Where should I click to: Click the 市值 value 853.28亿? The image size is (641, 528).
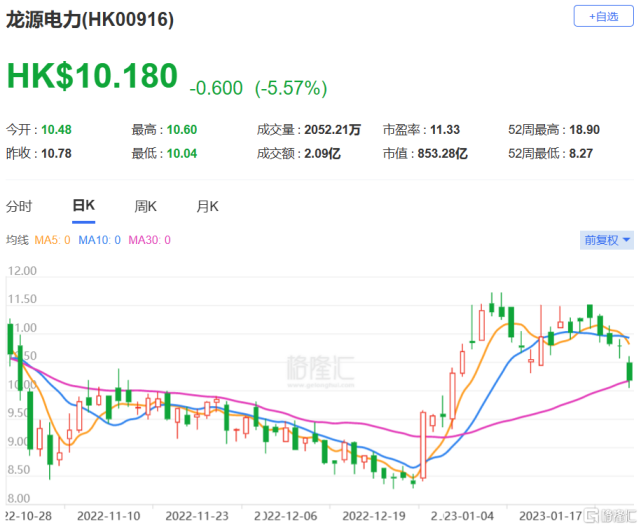click(443, 154)
